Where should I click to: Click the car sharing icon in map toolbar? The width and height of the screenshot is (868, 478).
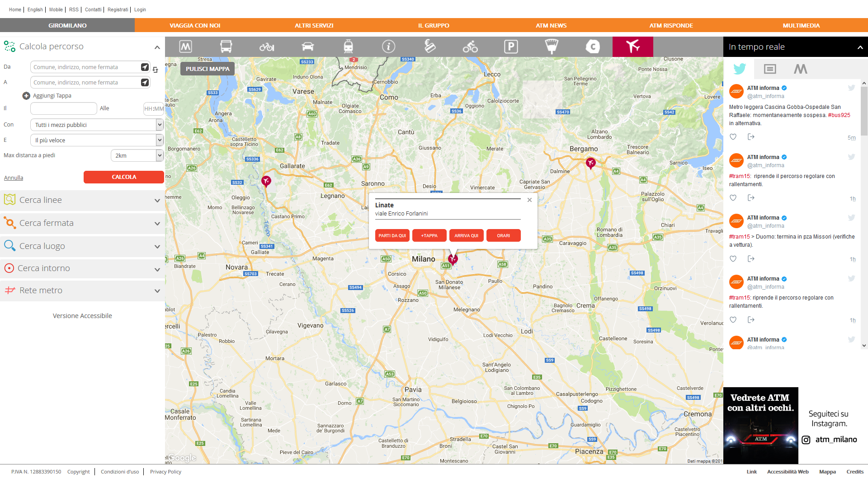click(x=307, y=47)
